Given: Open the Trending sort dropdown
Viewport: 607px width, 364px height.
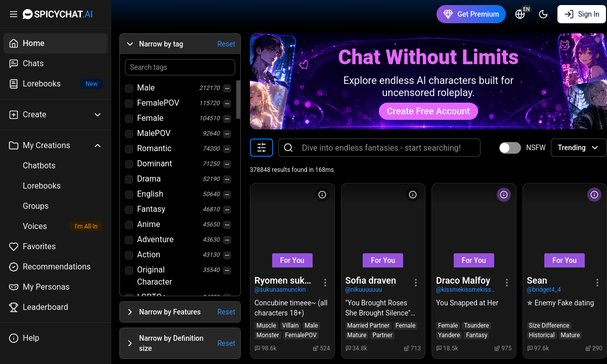Looking at the screenshot, I should (578, 148).
